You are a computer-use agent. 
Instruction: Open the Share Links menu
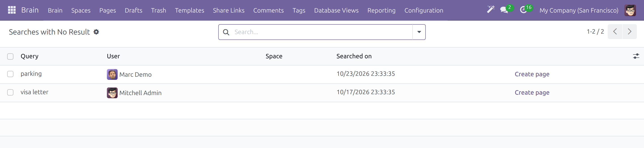[229, 10]
